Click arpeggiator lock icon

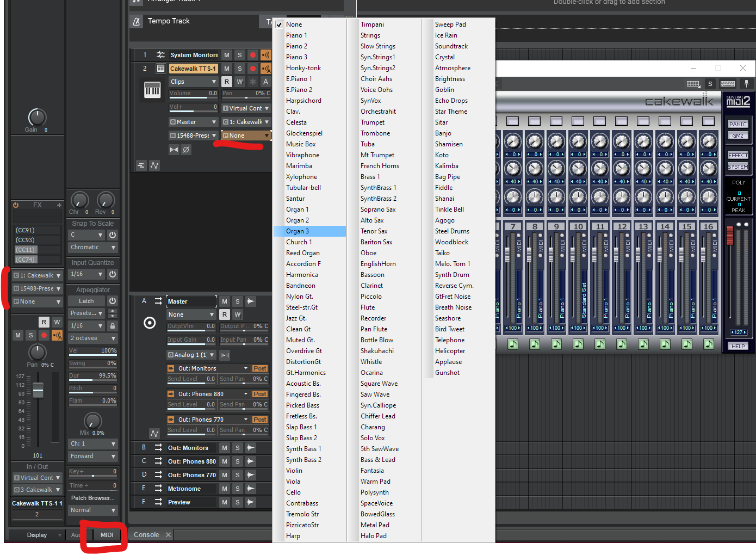coord(113,325)
